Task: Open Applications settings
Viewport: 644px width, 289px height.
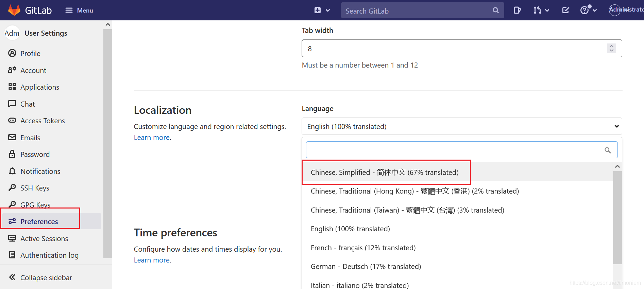Action: coord(40,87)
